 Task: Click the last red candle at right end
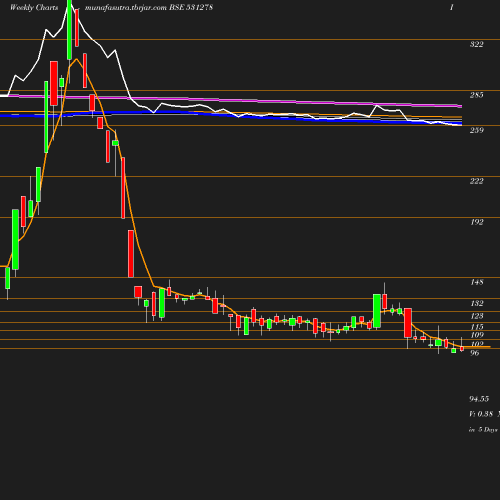click(x=462, y=349)
